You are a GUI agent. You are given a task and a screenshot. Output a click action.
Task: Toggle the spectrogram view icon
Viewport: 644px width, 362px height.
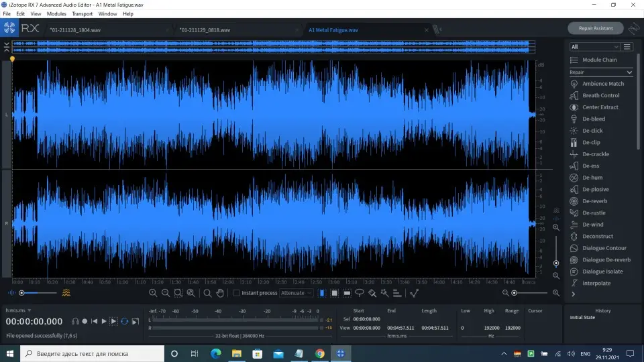[66, 293]
